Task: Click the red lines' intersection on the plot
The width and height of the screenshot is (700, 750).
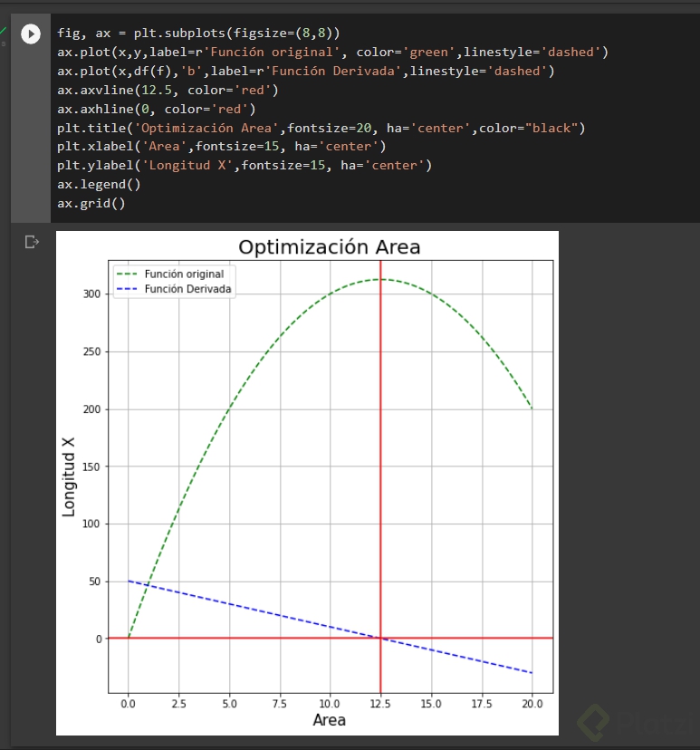Action: [x=380, y=638]
